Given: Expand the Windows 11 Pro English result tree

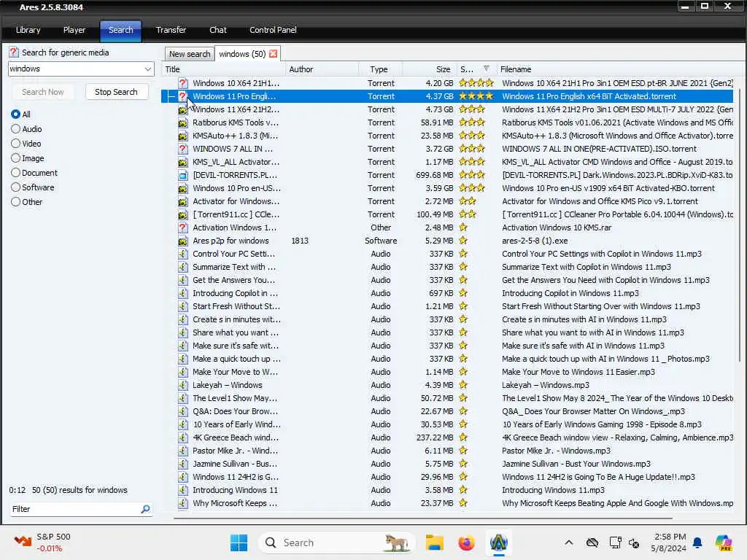Looking at the screenshot, I should click(x=171, y=96).
